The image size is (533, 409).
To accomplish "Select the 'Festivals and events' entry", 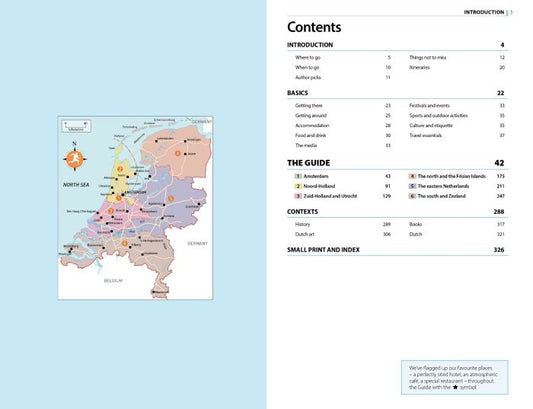I will tap(429, 105).
